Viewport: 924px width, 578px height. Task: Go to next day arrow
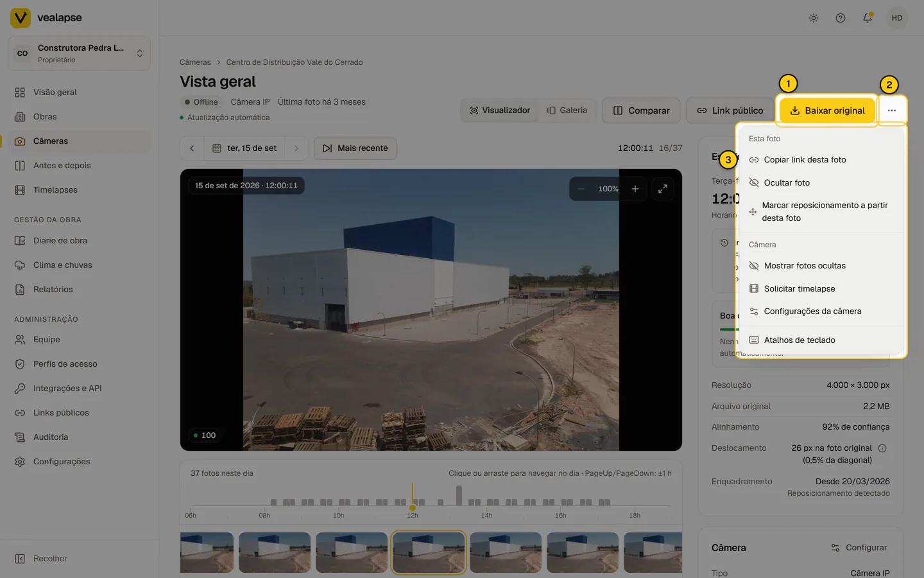click(296, 148)
